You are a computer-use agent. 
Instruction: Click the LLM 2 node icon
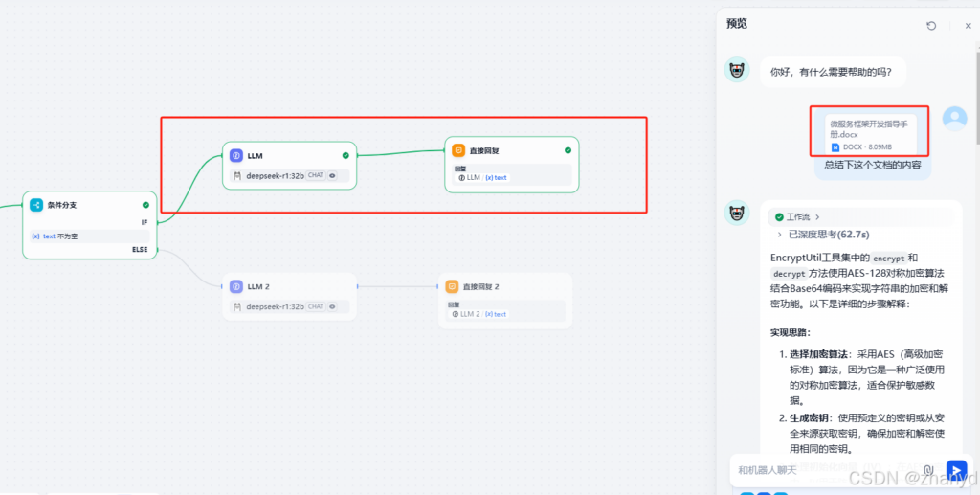coord(236,286)
